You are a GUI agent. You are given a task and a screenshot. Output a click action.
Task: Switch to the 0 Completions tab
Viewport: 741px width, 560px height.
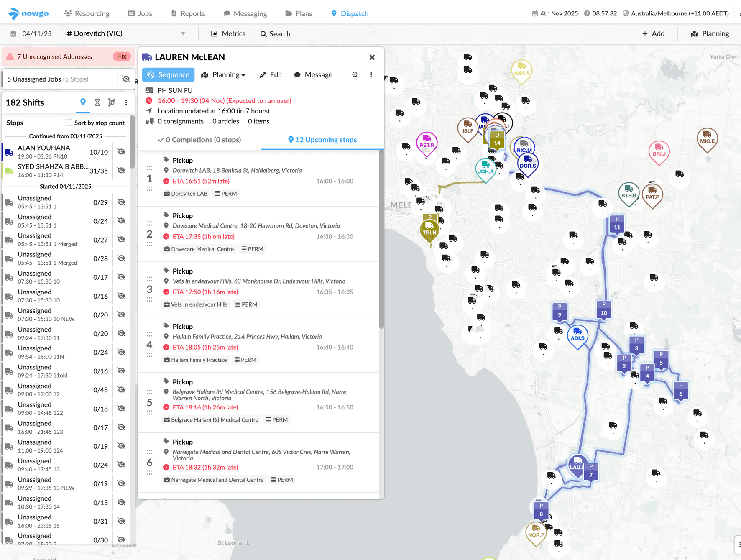199,140
